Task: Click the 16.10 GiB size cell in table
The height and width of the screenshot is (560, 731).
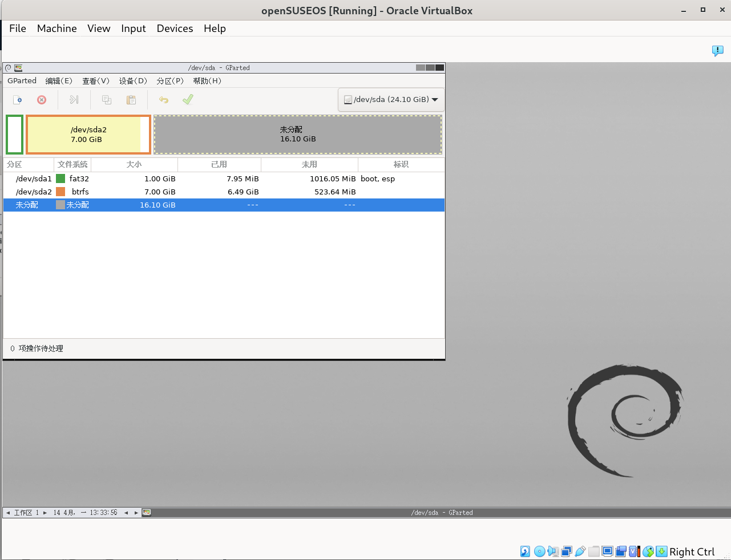Action: pos(157,205)
